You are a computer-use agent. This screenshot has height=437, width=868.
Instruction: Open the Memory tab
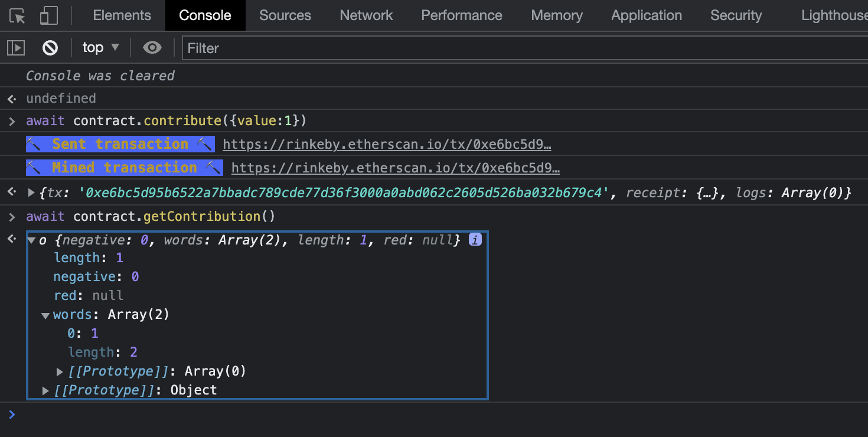[x=557, y=15]
